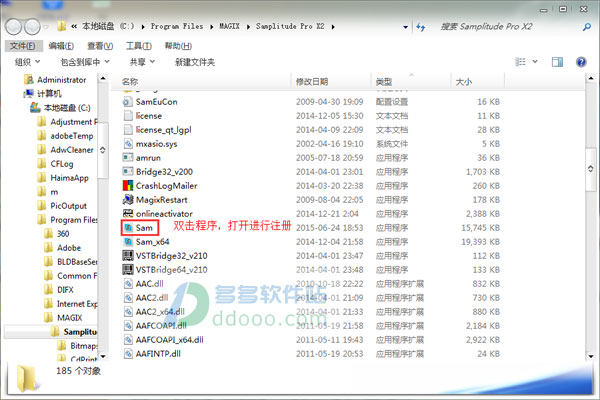Click the Administrator user folder icon
This screenshot has width=600, height=400.
29,80
